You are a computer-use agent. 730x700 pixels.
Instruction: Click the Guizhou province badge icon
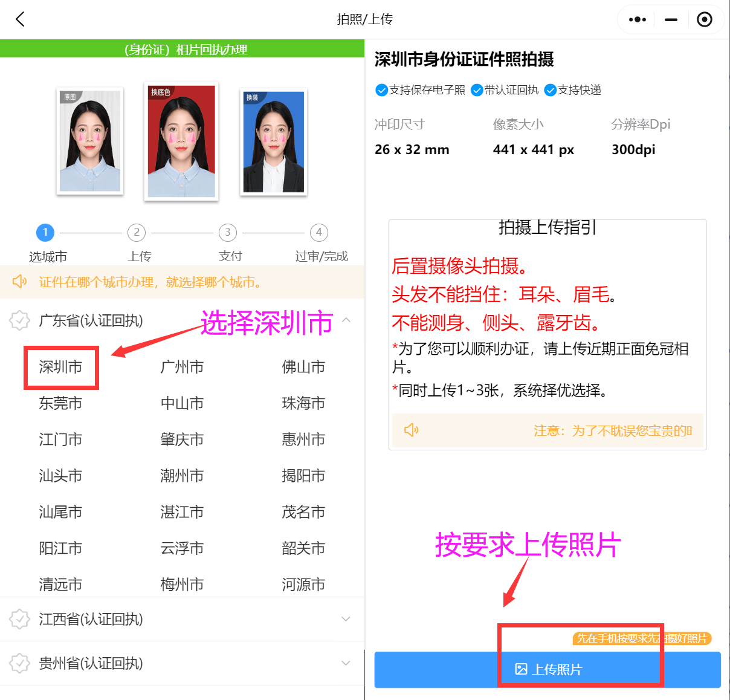coord(20,663)
